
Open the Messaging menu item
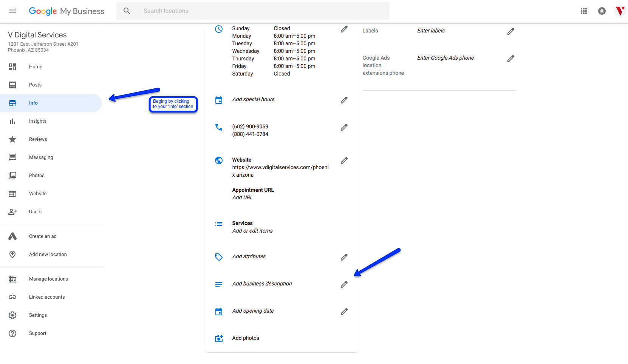coord(41,157)
